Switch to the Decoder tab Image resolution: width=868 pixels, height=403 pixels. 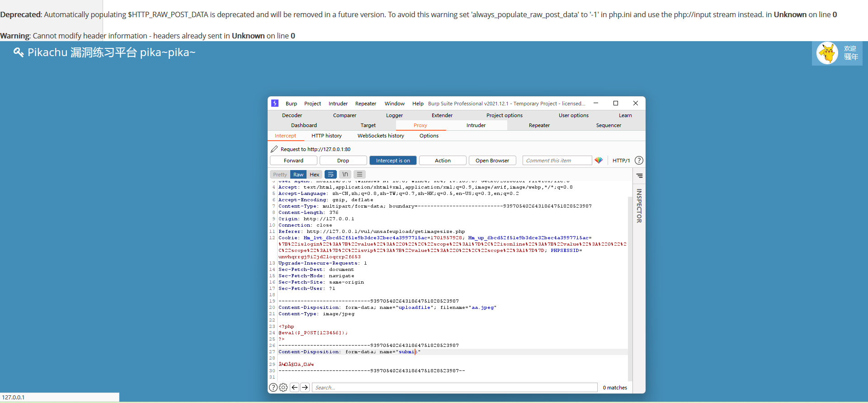(292, 115)
